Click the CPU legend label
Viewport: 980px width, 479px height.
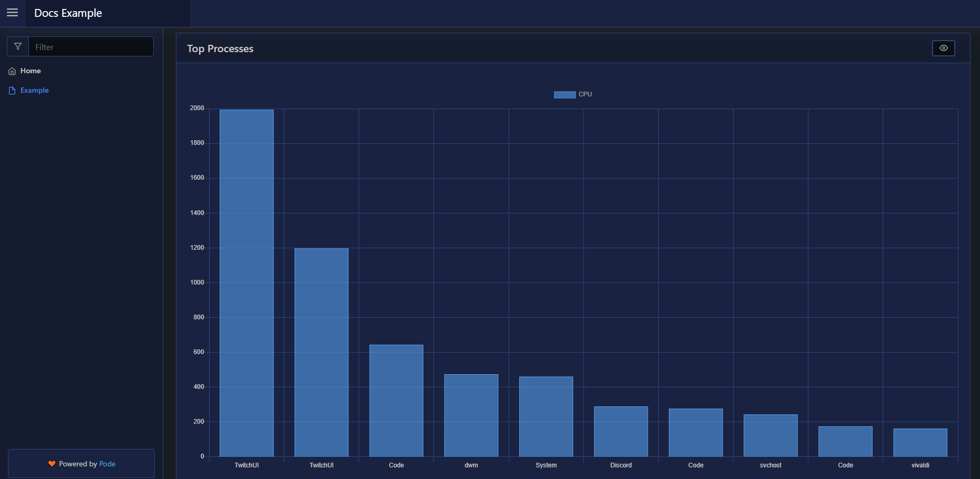585,94
